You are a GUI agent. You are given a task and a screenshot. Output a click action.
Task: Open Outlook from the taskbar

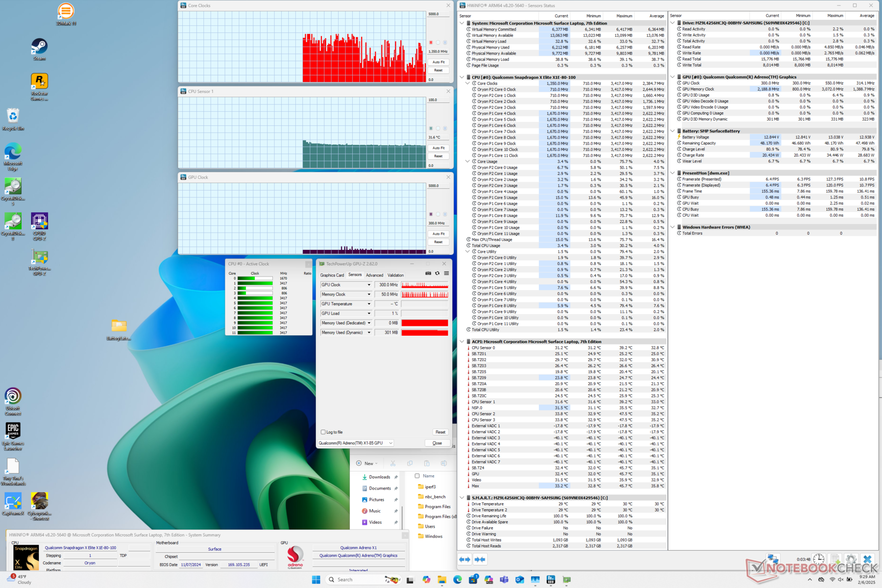pos(519,580)
